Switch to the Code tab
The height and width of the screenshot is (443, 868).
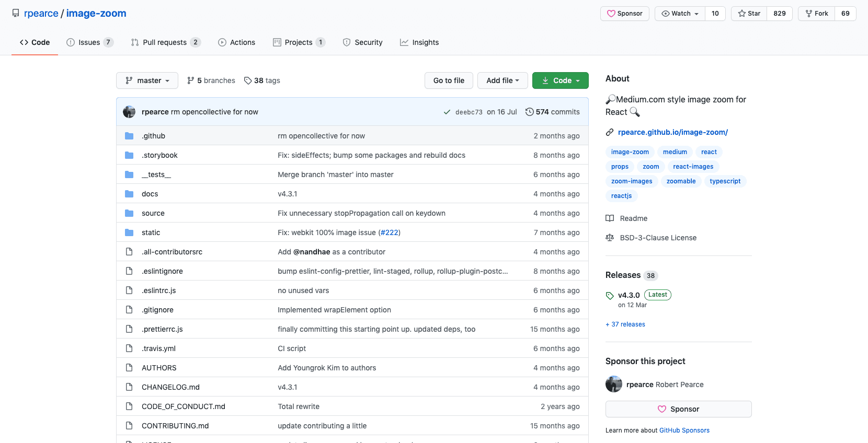tap(35, 42)
